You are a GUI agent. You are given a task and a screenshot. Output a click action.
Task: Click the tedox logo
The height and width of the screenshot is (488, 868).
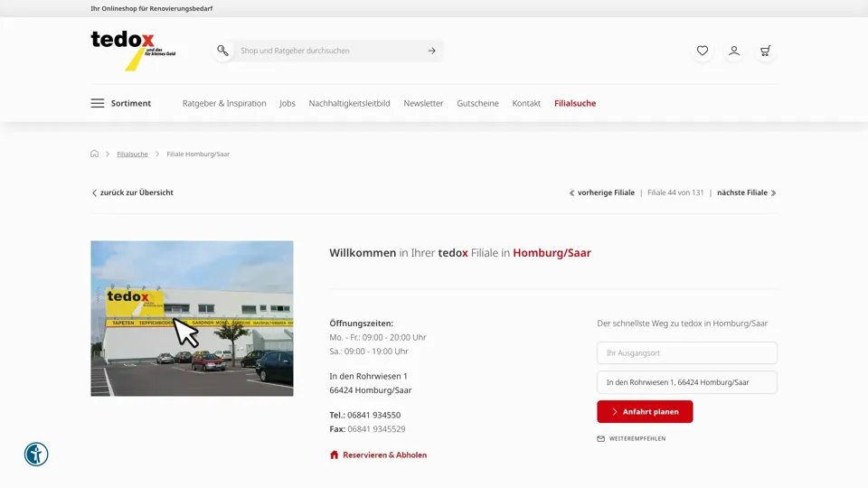pyautogui.click(x=133, y=51)
